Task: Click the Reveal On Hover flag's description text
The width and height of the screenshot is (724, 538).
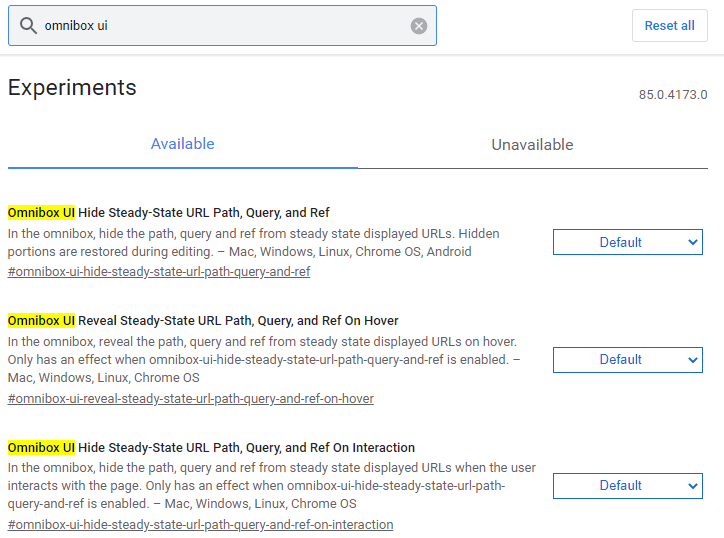Action: [264, 360]
